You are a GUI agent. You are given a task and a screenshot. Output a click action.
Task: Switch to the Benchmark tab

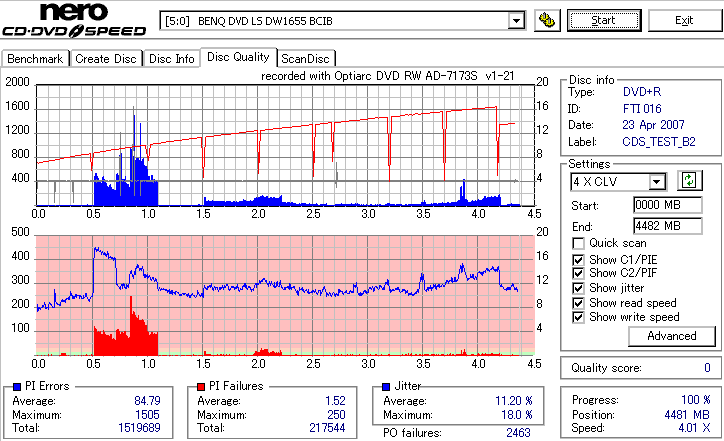pyautogui.click(x=35, y=59)
